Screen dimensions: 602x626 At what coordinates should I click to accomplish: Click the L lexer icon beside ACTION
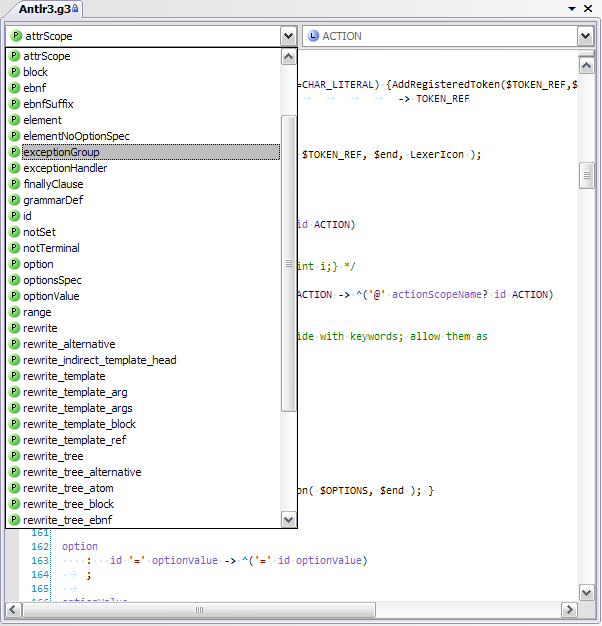coord(313,36)
